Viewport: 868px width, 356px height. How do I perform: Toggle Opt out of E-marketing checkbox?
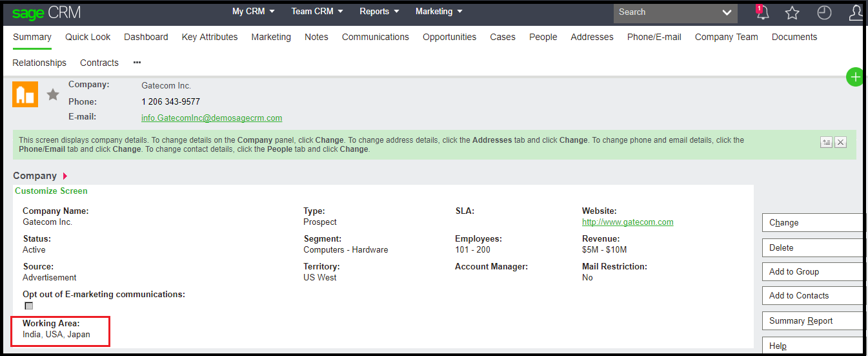coord(28,306)
